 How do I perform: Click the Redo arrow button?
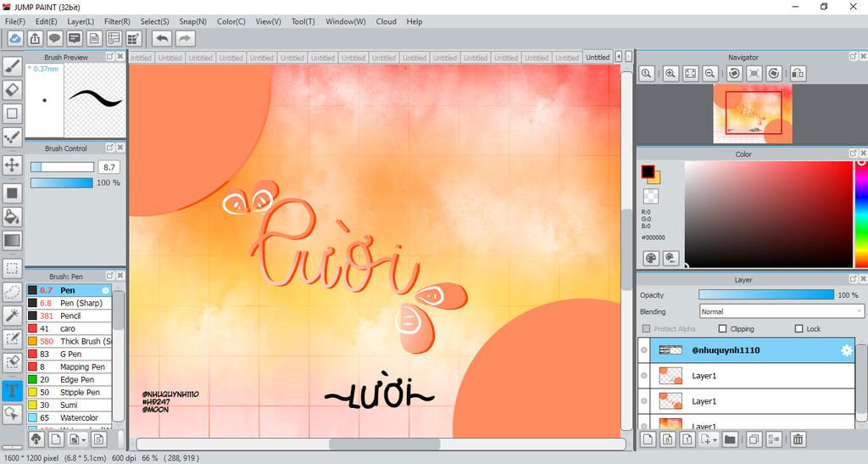coord(186,38)
